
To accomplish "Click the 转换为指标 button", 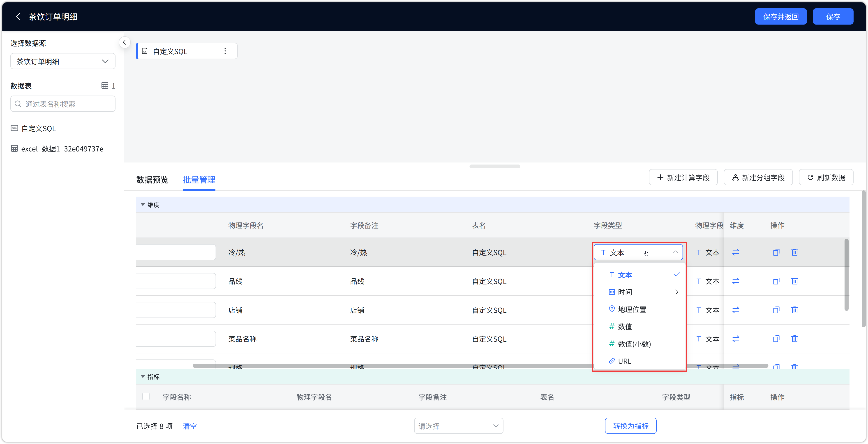I will click(x=630, y=426).
